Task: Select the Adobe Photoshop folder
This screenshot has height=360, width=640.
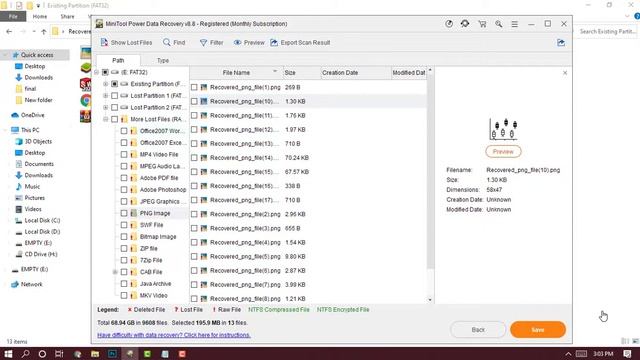Action: tap(163, 189)
